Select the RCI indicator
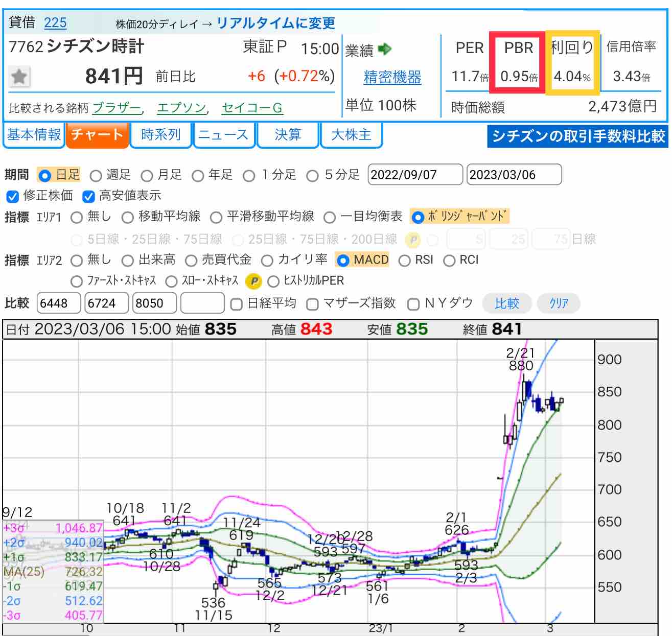This screenshot has width=672, height=636. 449,261
